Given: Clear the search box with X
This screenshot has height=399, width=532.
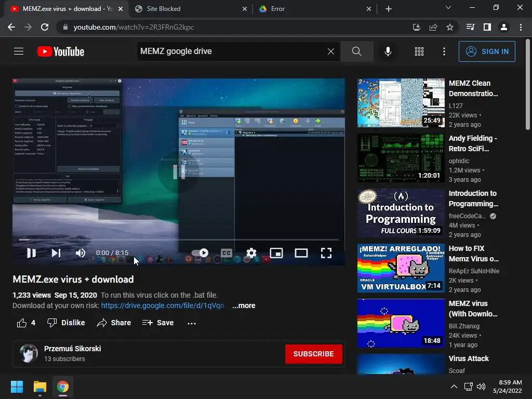Looking at the screenshot, I should [x=331, y=51].
